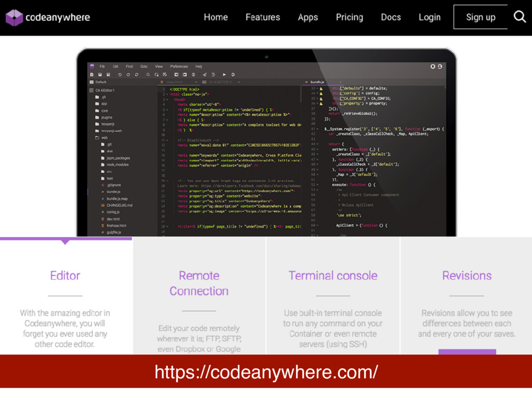
Task: Open the Docs page
Action: [391, 17]
